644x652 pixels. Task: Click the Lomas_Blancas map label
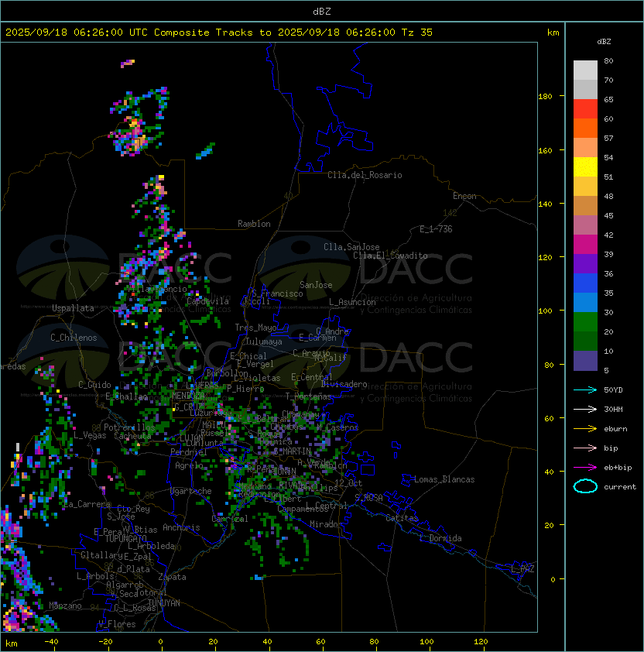(444, 479)
